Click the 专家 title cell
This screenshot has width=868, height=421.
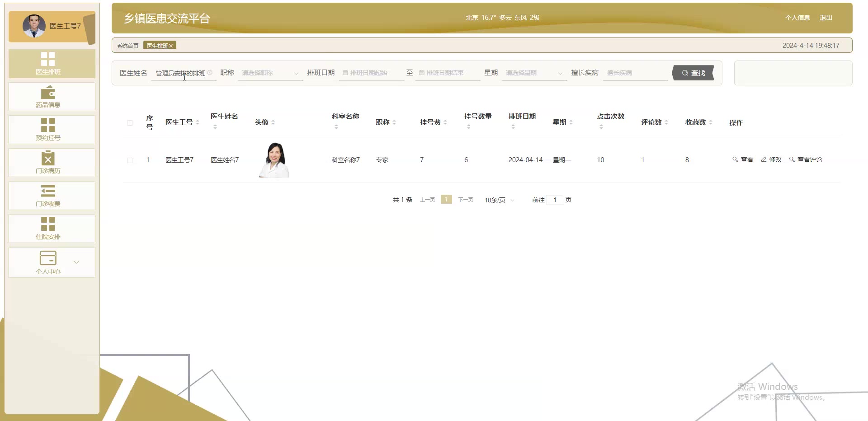pyautogui.click(x=382, y=160)
